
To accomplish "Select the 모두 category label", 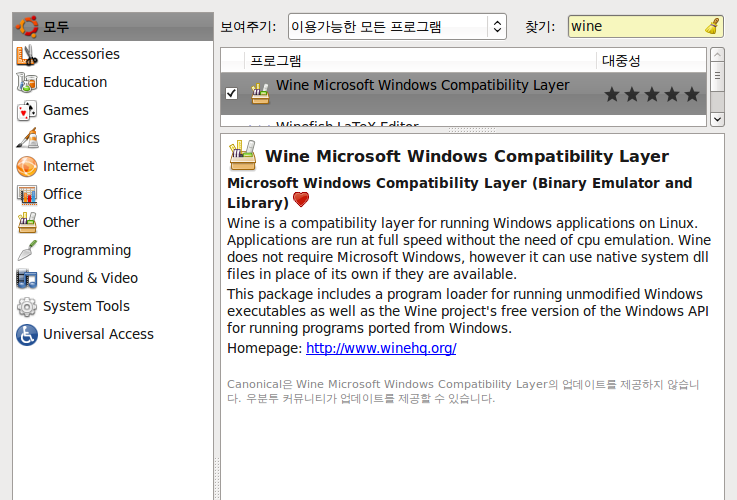I will pyautogui.click(x=56, y=26).
